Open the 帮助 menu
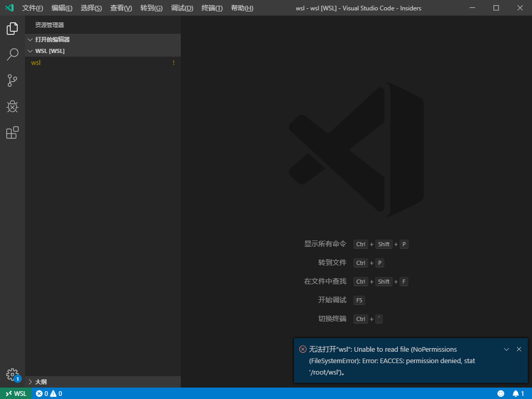 click(x=242, y=8)
